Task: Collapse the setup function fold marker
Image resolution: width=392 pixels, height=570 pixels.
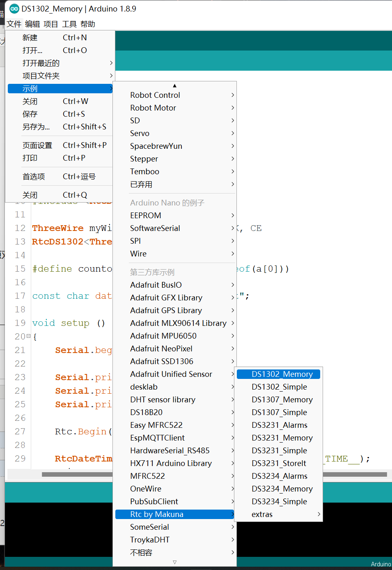Action: [x=28, y=336]
